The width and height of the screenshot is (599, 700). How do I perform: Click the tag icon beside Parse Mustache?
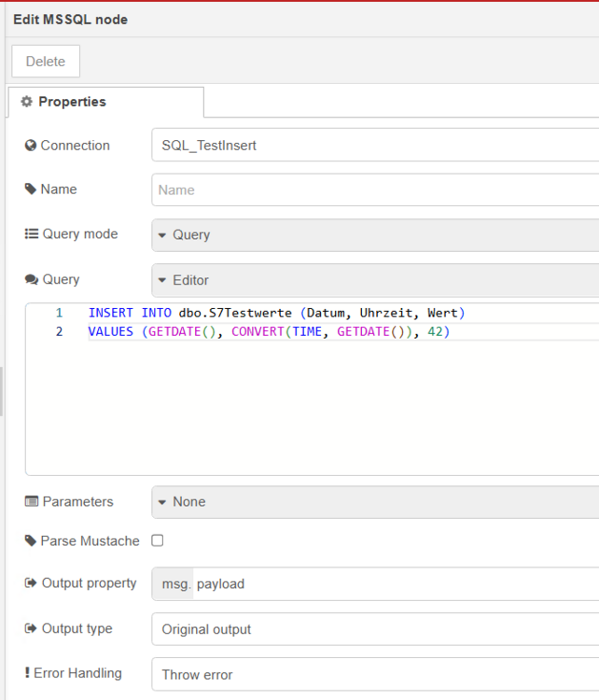pos(31,541)
